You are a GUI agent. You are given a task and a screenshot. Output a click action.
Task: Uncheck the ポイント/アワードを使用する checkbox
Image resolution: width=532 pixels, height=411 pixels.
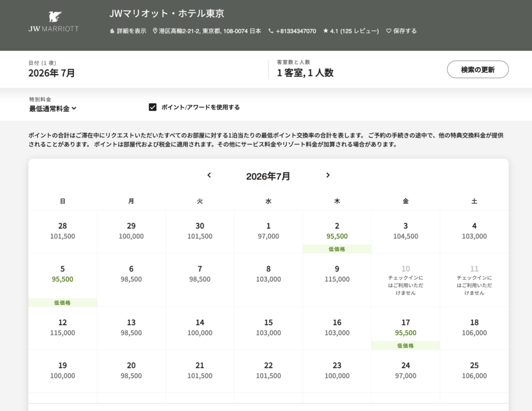pyautogui.click(x=153, y=107)
